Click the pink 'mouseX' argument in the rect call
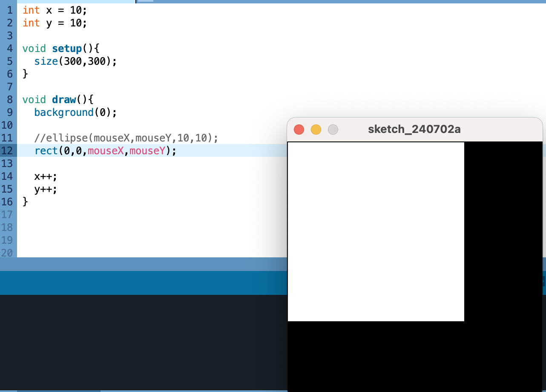Screen dimensions: 546x392 point(106,151)
